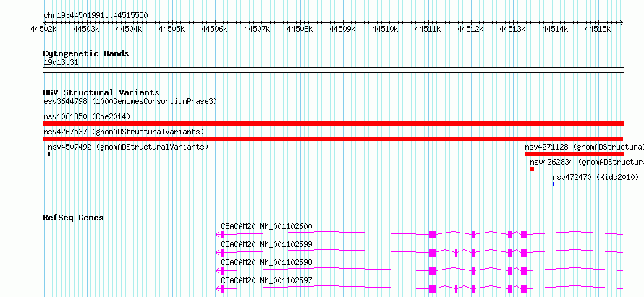The image size is (644, 297).
Task: Select the thick red bar under nsv1061350
Action: [334, 124]
